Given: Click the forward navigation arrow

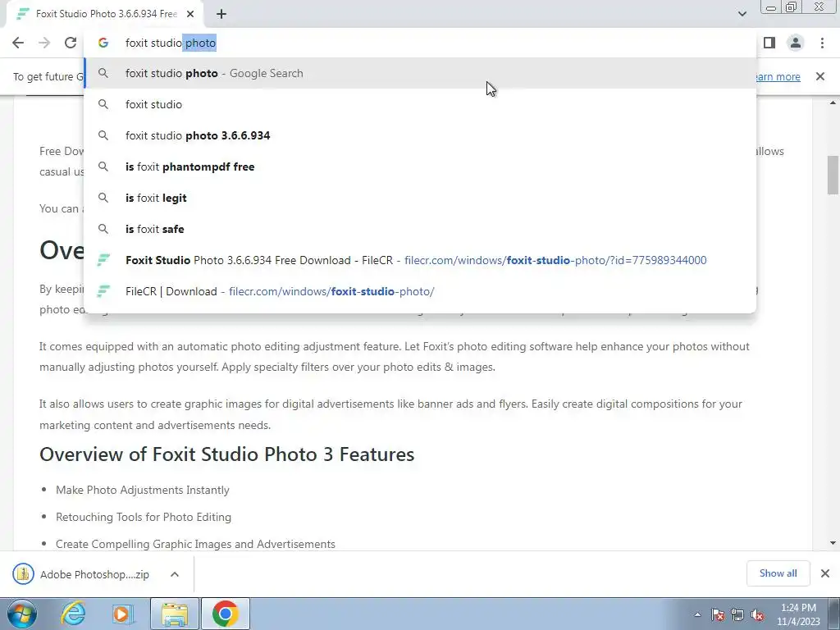Looking at the screenshot, I should coord(44,43).
